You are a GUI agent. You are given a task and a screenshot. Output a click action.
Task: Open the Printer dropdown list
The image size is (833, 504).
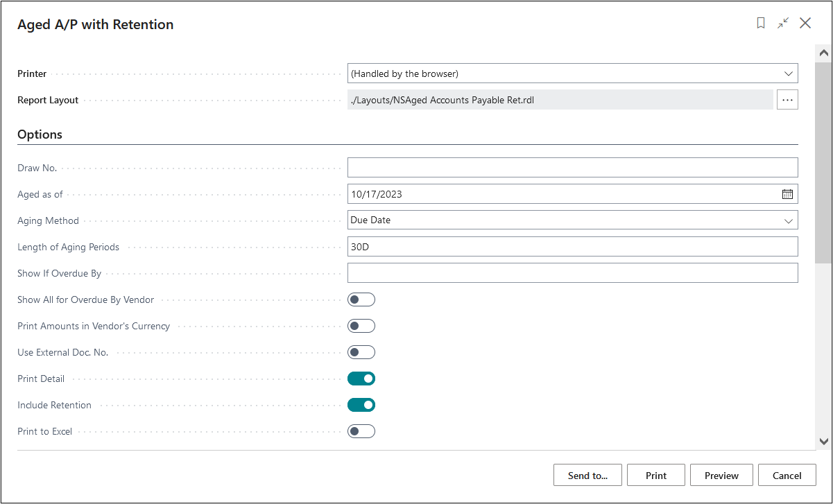click(x=572, y=73)
